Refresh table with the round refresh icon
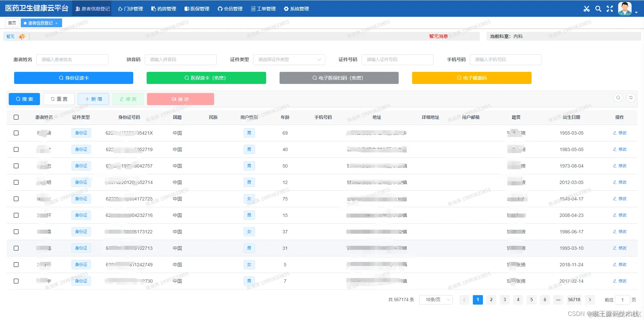The width and height of the screenshot is (644, 320). [631, 98]
